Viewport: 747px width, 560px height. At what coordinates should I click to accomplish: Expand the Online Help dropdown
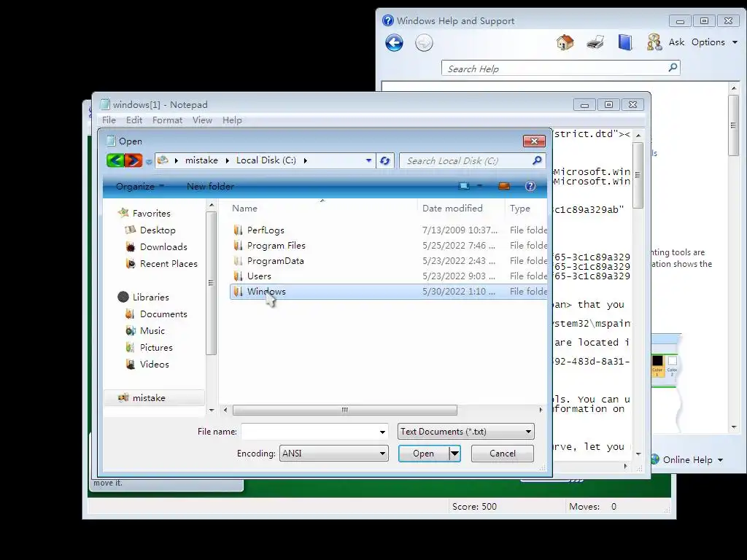point(720,460)
